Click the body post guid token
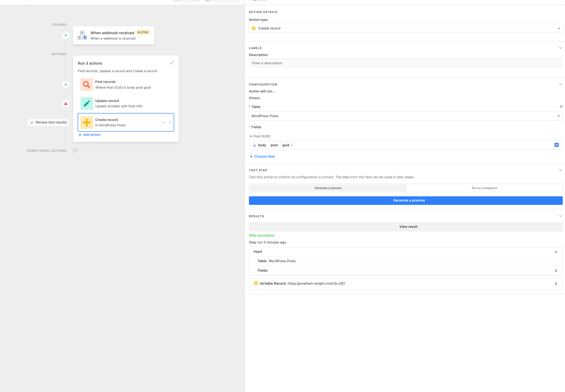Viewport: 565px width, 392px height. (273, 145)
